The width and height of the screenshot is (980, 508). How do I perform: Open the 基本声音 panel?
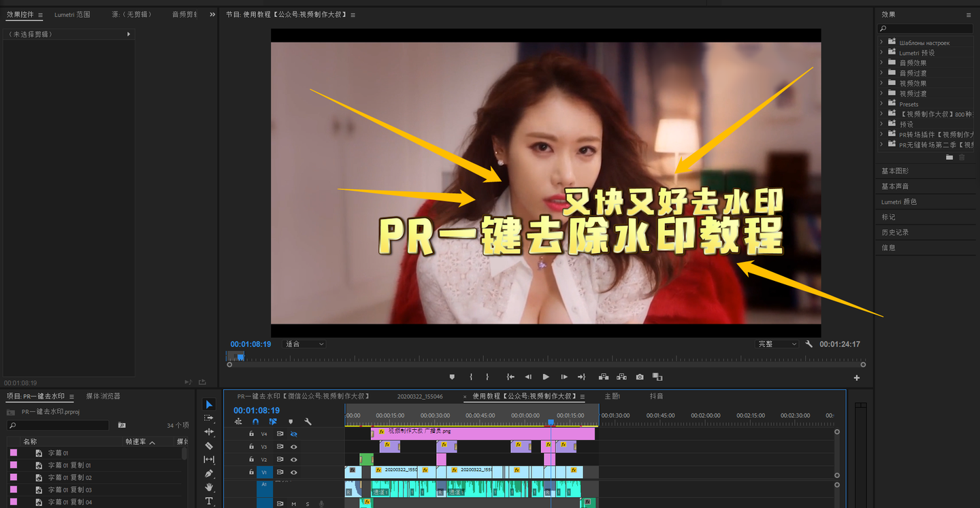895,186
